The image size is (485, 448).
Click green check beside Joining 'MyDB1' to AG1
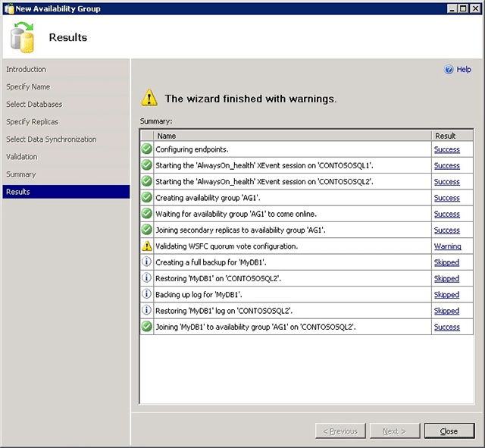click(146, 327)
